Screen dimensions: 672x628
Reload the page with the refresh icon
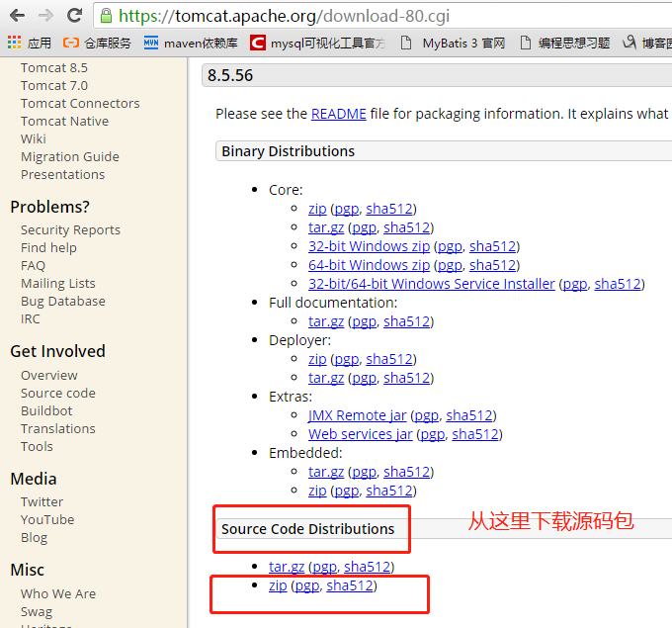pyautogui.click(x=74, y=16)
